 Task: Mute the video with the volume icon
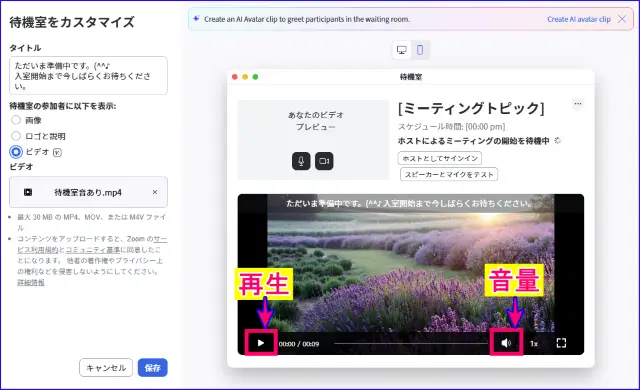506,343
